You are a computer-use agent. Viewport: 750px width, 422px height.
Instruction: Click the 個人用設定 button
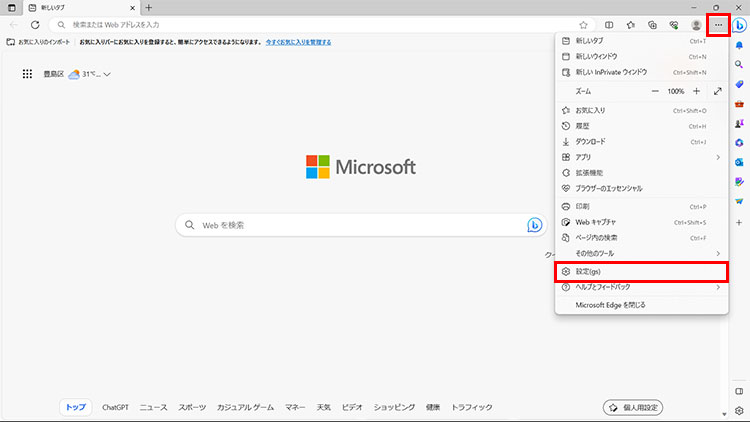(x=635, y=407)
